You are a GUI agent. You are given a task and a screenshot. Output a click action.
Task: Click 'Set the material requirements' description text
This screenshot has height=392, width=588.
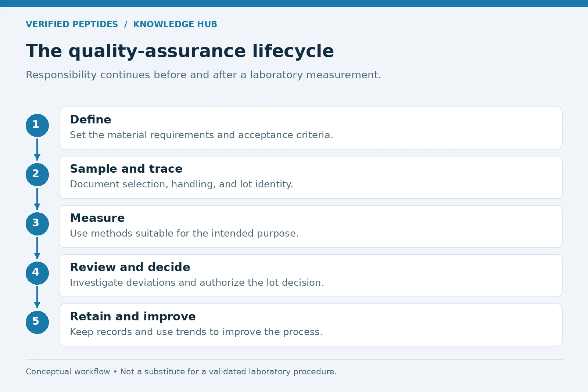coord(201,135)
